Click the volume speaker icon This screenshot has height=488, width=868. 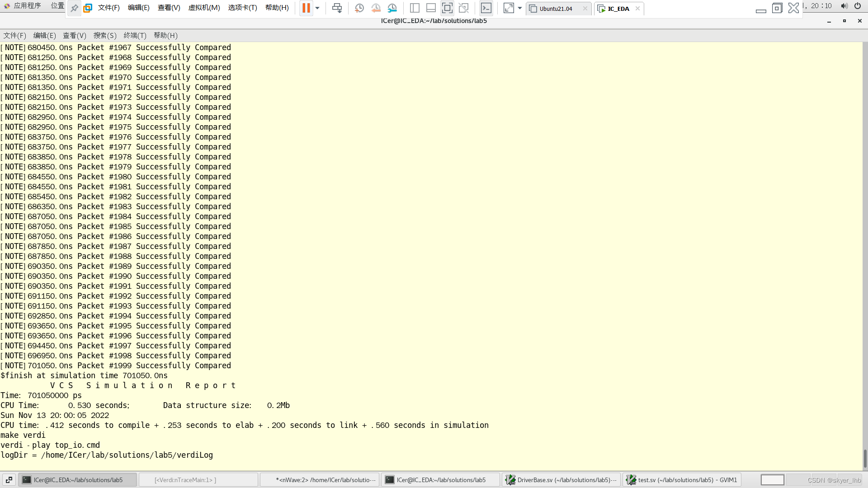pos(844,6)
